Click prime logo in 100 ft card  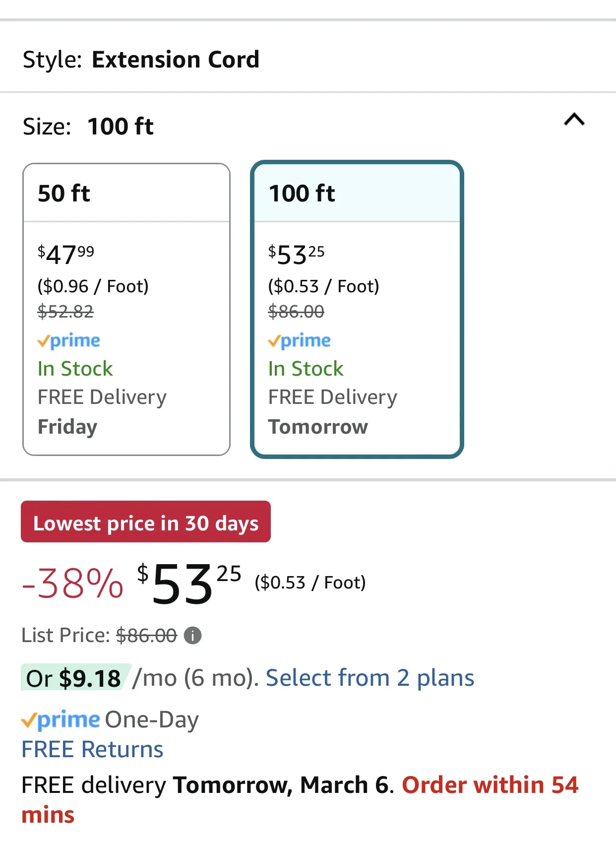pos(299,340)
